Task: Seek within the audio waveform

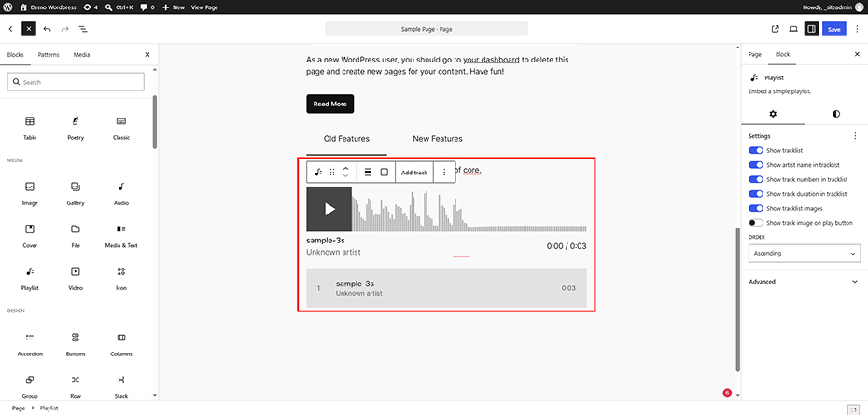Action: (469, 210)
